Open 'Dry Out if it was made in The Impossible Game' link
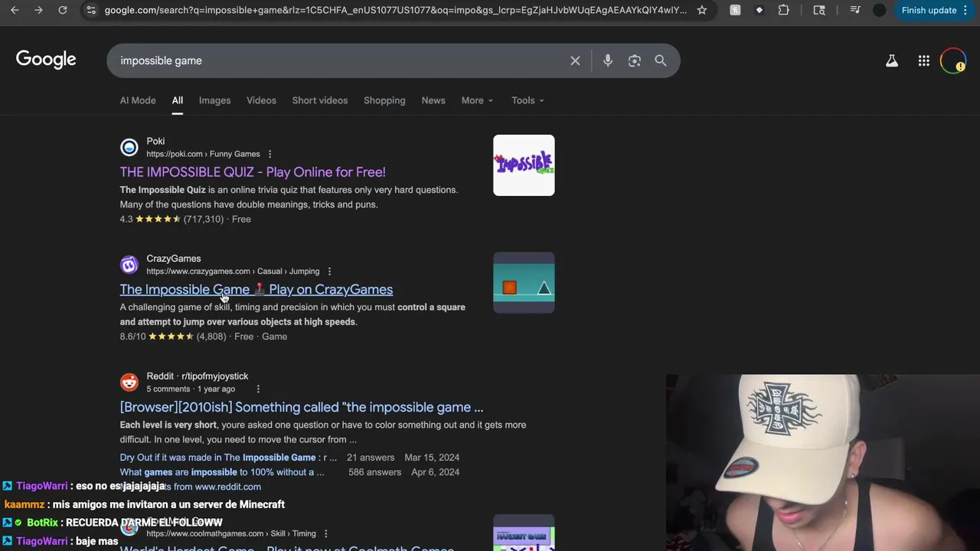The image size is (980, 551). [x=228, y=458]
